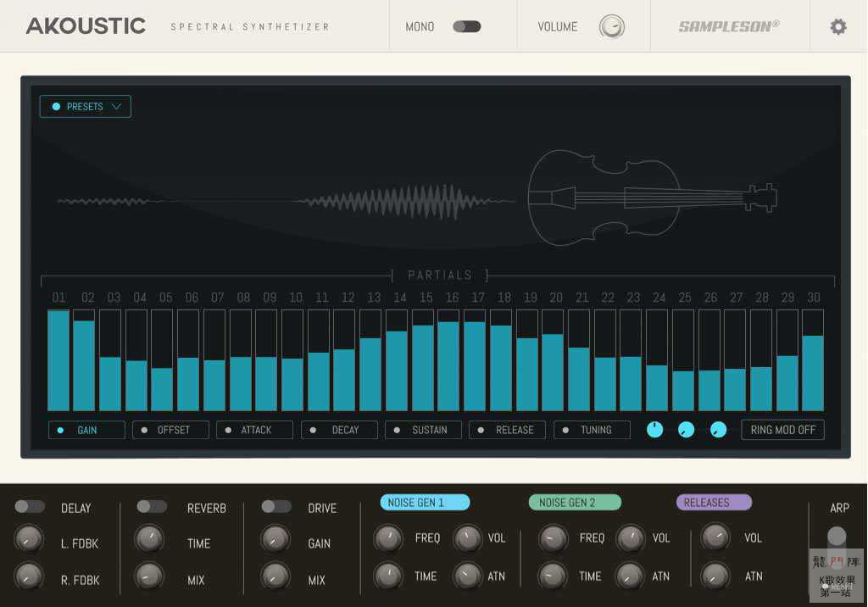Screen dimensions: 868x607
Task: Click the RELEASES button
Action: point(714,503)
